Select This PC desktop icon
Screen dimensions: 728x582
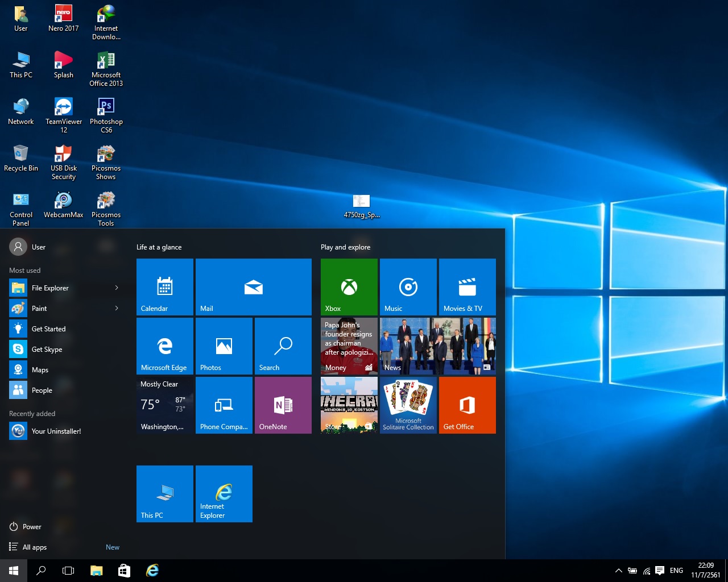[21, 65]
